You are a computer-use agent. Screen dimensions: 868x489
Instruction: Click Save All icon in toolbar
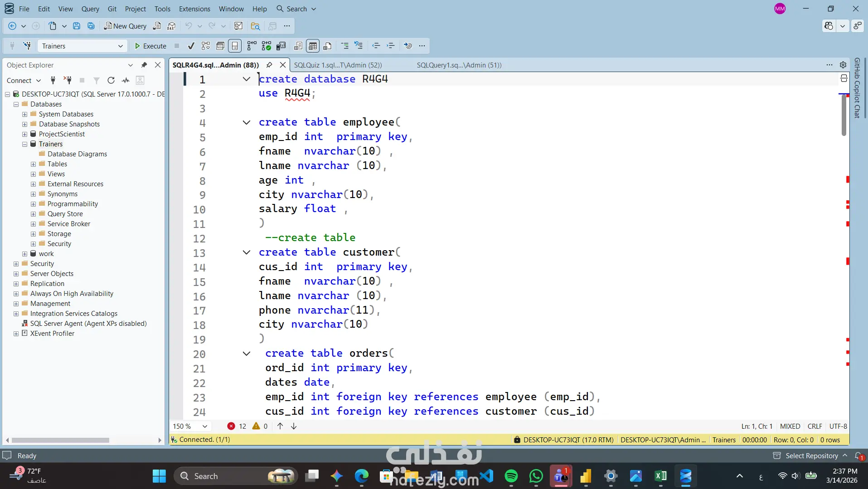pos(91,26)
